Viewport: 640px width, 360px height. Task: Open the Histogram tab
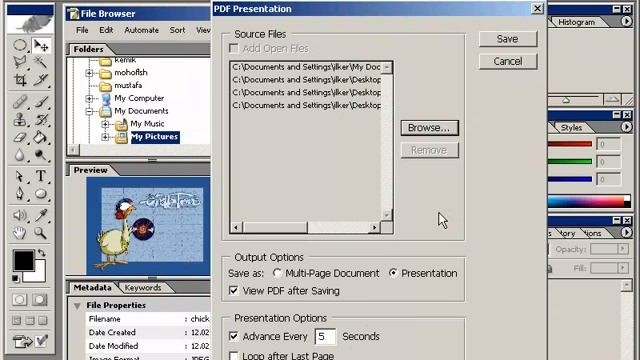pos(576,22)
